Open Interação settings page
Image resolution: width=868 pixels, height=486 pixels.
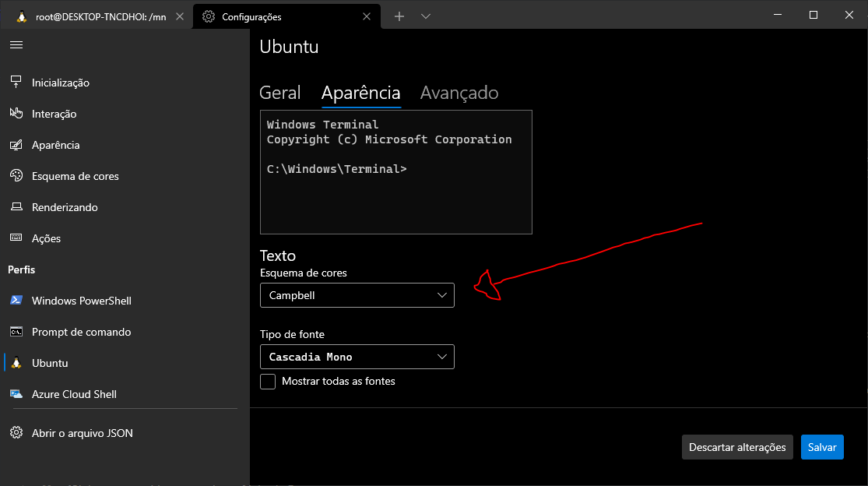click(x=125, y=114)
